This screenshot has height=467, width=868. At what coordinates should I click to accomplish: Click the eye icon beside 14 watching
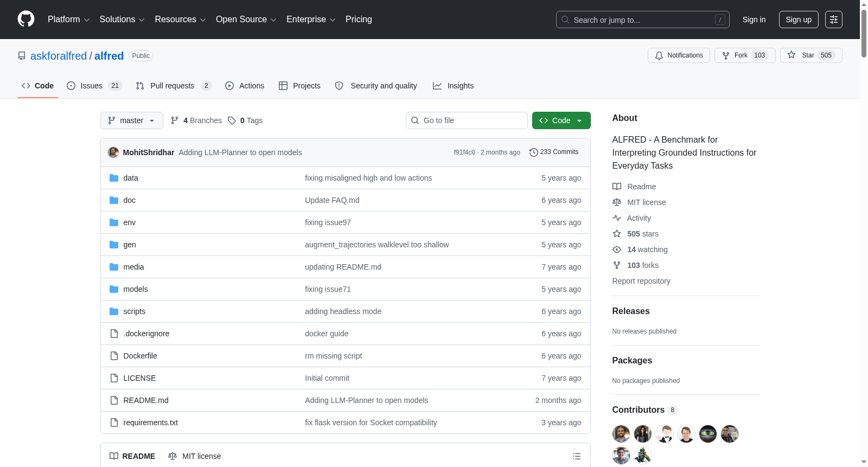tap(617, 250)
